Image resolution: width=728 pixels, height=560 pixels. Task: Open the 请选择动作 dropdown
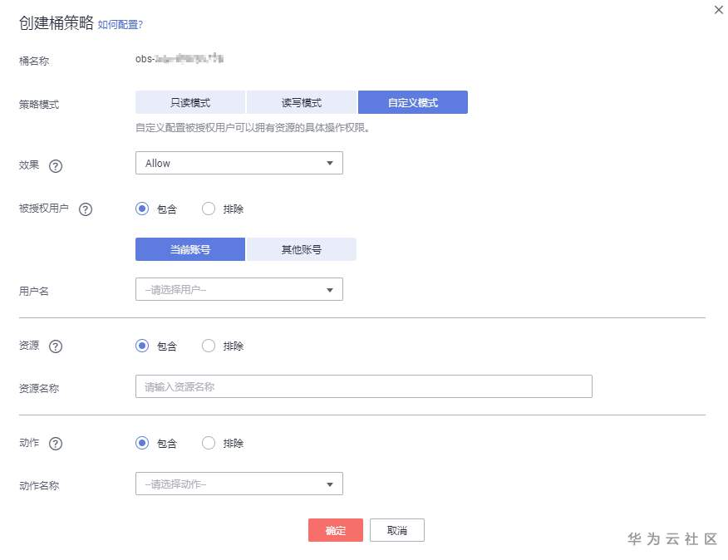coord(239,484)
